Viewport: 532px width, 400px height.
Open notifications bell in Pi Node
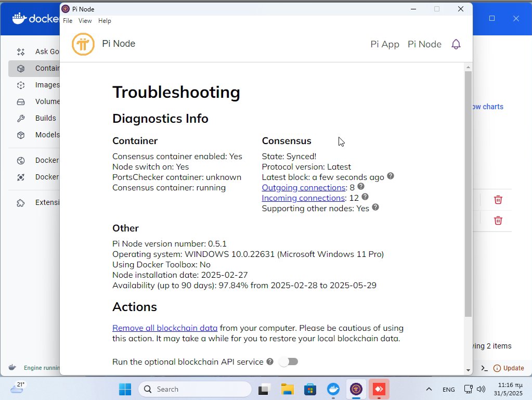click(x=456, y=44)
